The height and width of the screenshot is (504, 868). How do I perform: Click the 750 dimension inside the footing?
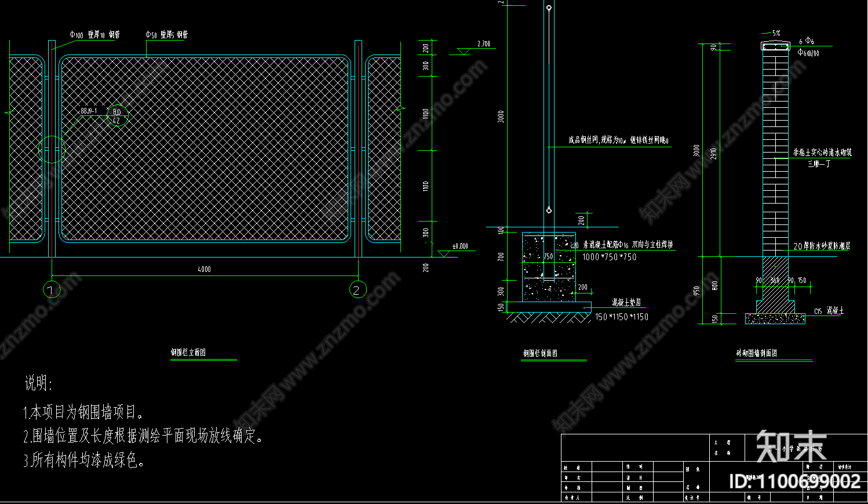point(548,256)
